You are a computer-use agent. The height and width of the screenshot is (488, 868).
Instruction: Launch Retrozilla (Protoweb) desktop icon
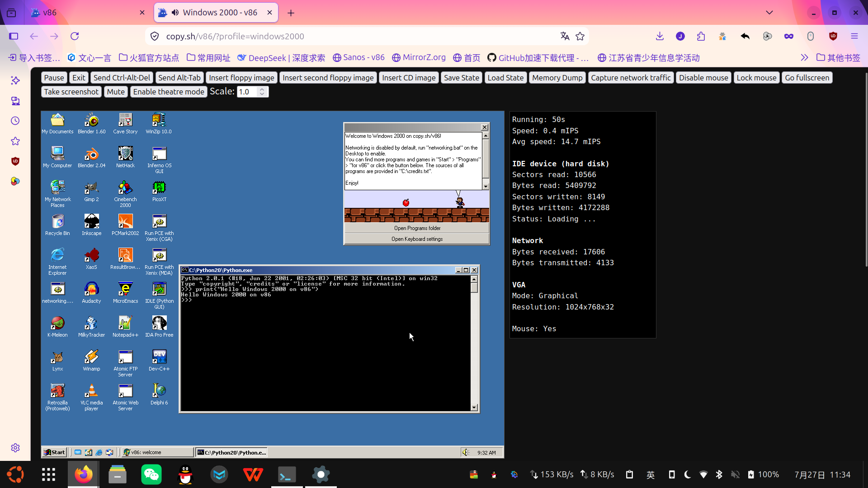[57, 397]
